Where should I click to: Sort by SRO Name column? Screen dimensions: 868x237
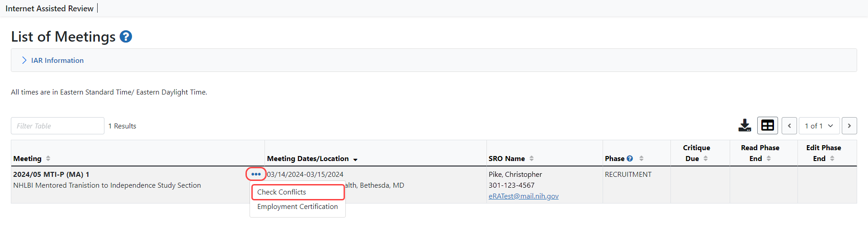pyautogui.click(x=532, y=158)
